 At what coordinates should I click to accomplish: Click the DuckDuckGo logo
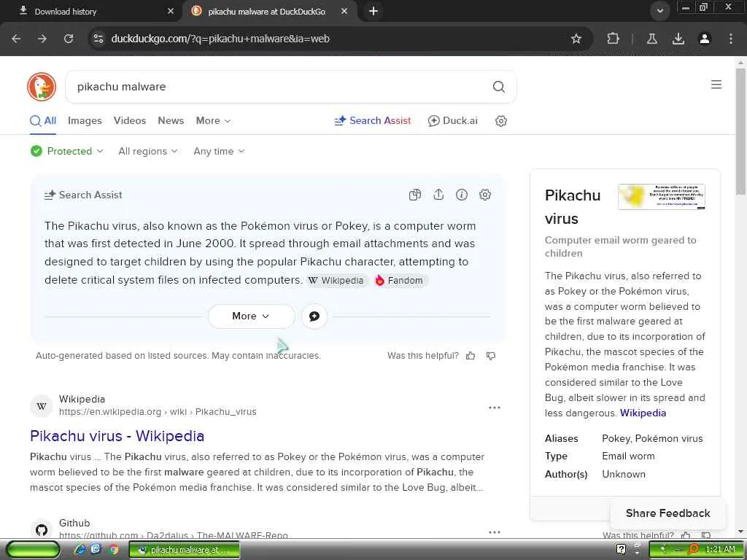(x=42, y=87)
